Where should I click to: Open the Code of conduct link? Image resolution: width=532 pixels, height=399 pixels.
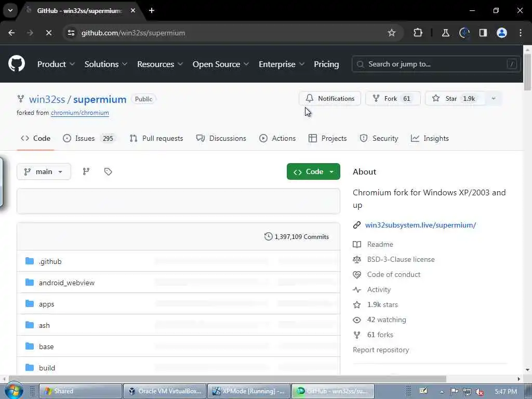point(394,274)
